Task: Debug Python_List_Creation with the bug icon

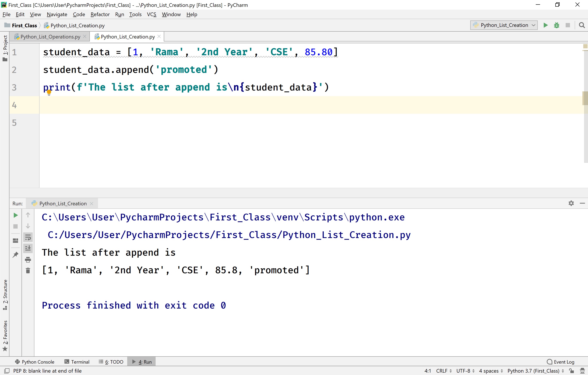Action: click(557, 25)
